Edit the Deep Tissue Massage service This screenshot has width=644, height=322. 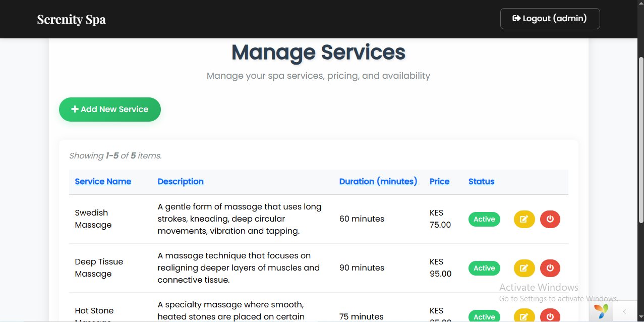[524, 268]
